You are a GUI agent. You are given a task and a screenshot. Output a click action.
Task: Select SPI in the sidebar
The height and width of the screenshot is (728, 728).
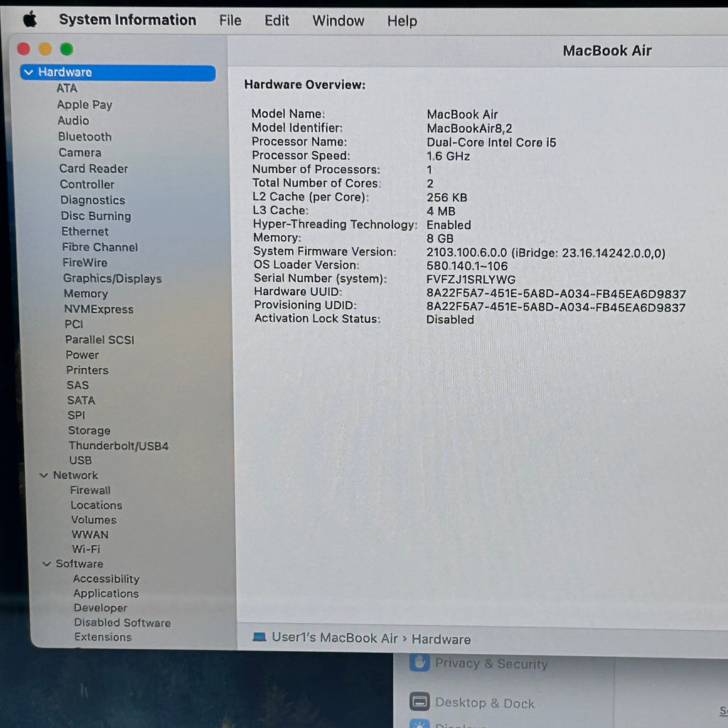tap(77, 415)
